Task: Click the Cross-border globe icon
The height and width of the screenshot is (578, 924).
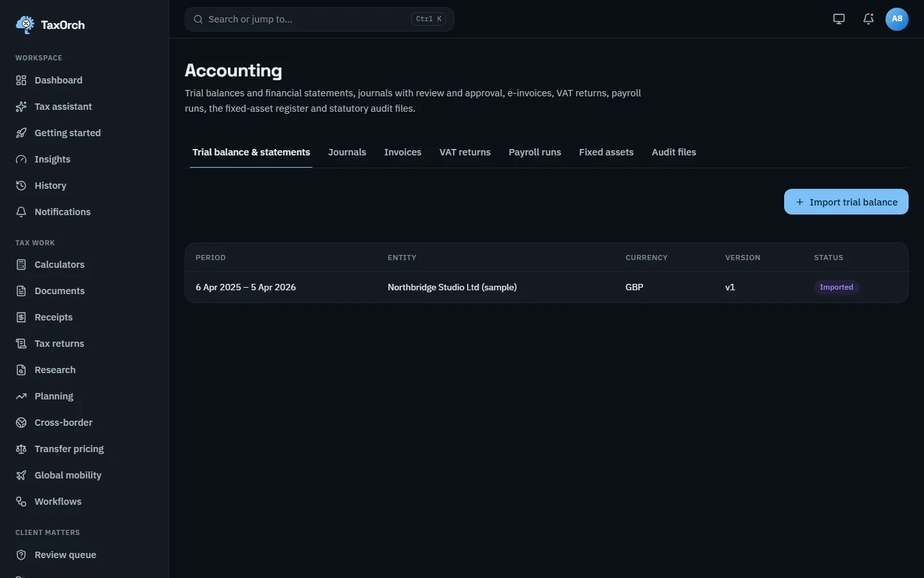Action: pos(21,423)
